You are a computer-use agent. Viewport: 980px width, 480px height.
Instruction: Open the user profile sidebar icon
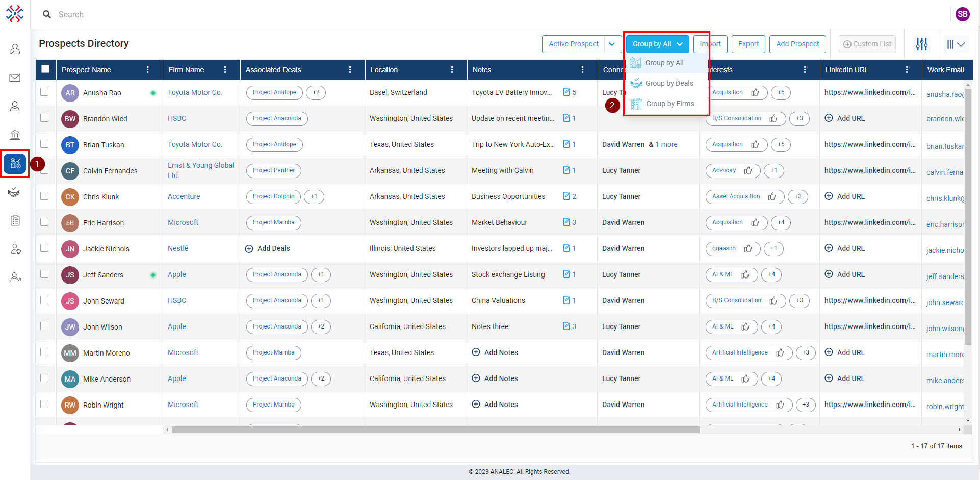(15, 49)
